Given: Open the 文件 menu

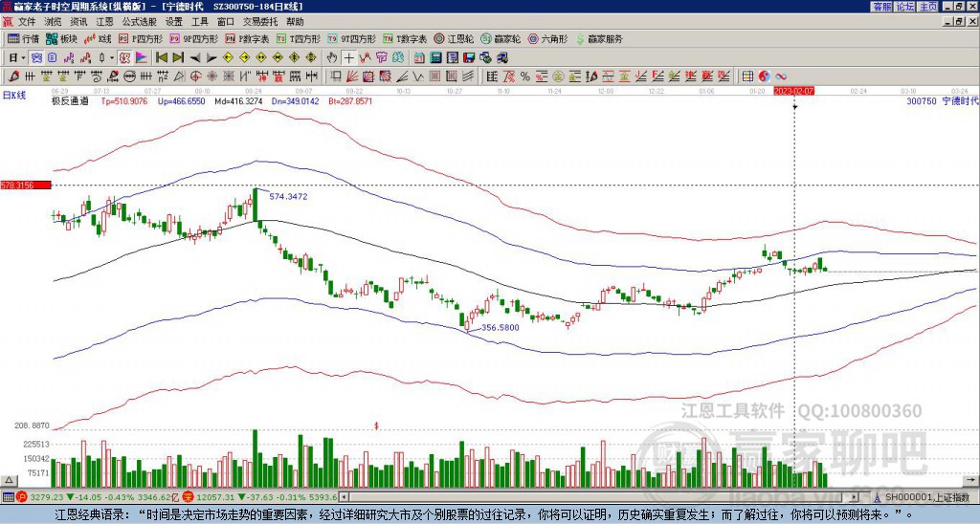Looking at the screenshot, I should [x=27, y=22].
